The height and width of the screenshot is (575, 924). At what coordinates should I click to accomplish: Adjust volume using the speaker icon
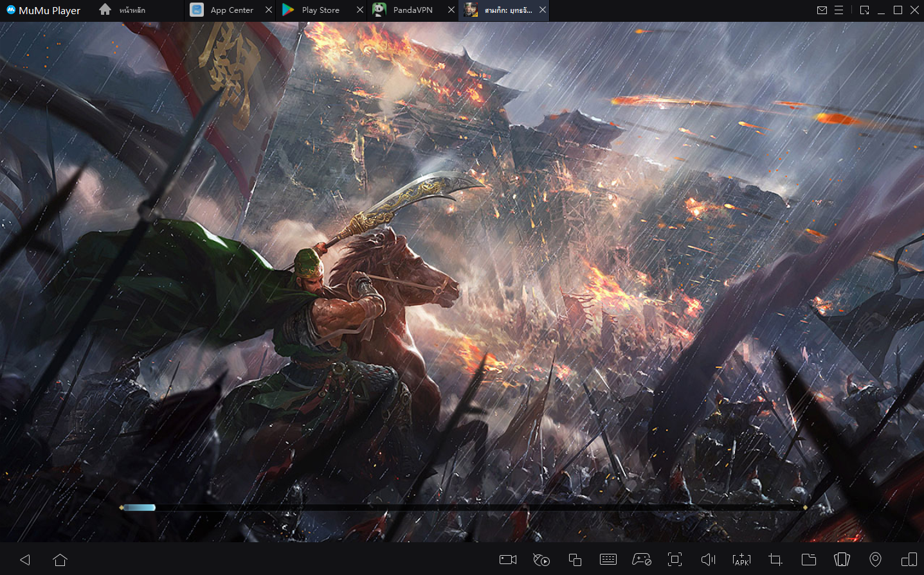(708, 560)
